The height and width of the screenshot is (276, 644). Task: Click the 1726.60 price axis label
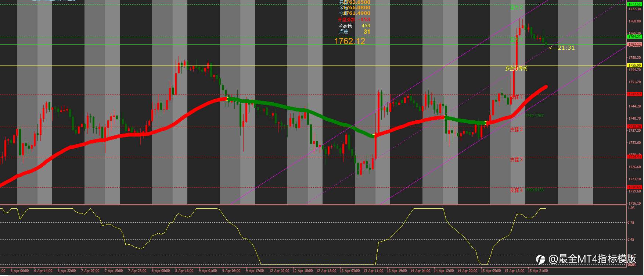point(635,167)
